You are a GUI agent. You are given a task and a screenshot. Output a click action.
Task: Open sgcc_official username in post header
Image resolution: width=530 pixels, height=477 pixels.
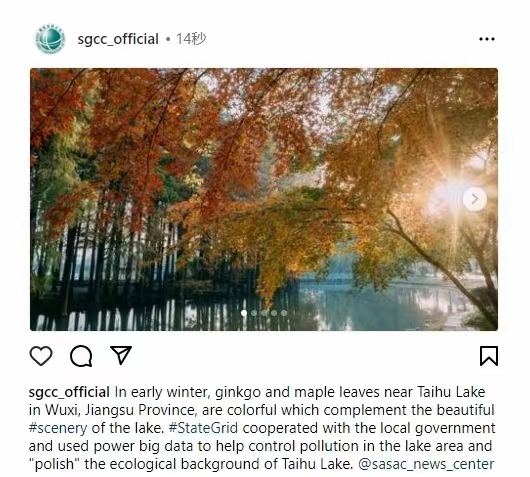118,39
